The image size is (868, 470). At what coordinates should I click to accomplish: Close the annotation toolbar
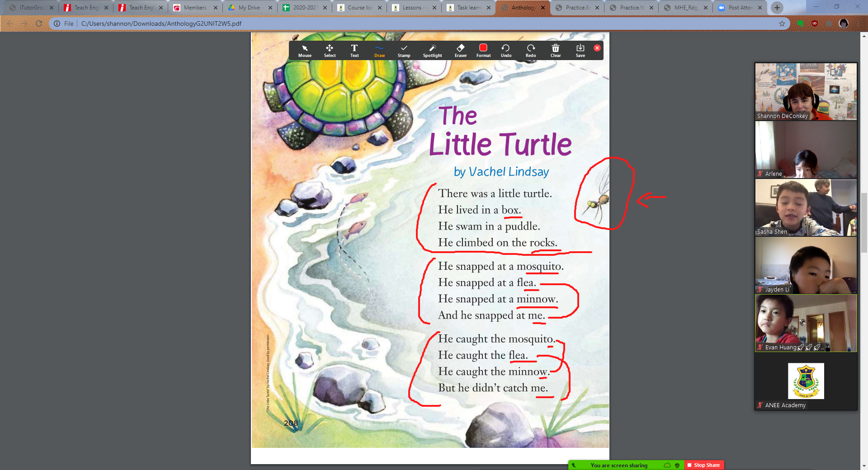tap(597, 48)
